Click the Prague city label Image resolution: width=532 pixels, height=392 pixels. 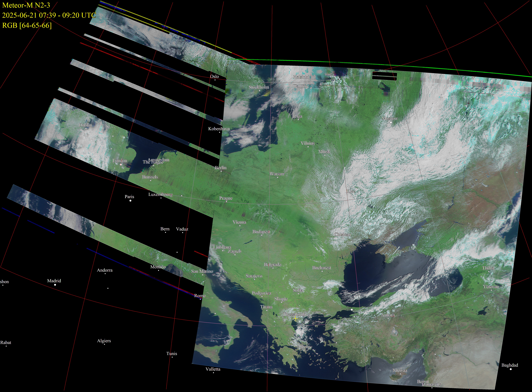(226, 198)
